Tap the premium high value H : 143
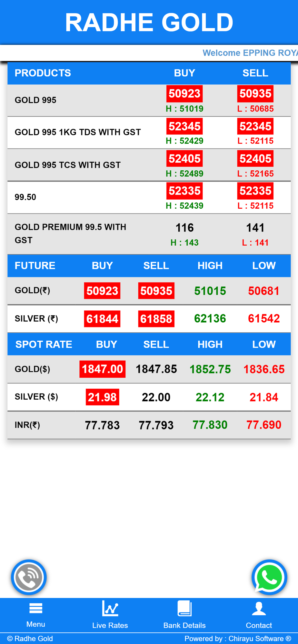Screen dimensions: 298x644 click(184, 242)
